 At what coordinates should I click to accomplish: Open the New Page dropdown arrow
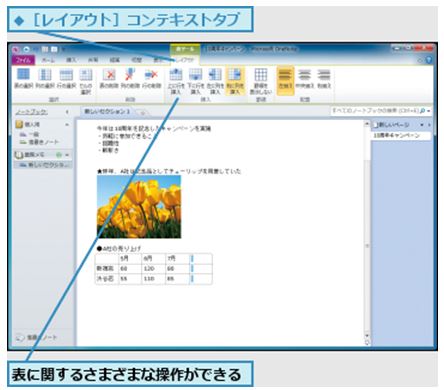[x=422, y=125]
